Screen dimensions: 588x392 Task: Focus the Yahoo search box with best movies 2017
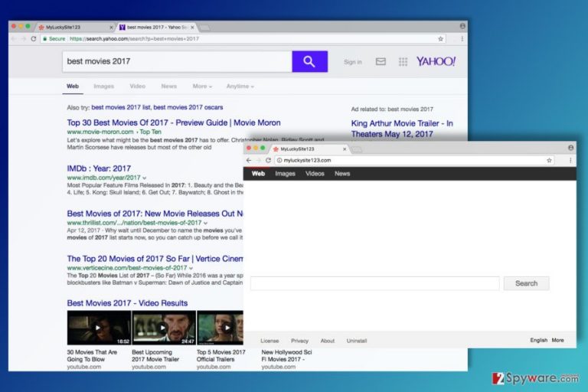(x=177, y=61)
